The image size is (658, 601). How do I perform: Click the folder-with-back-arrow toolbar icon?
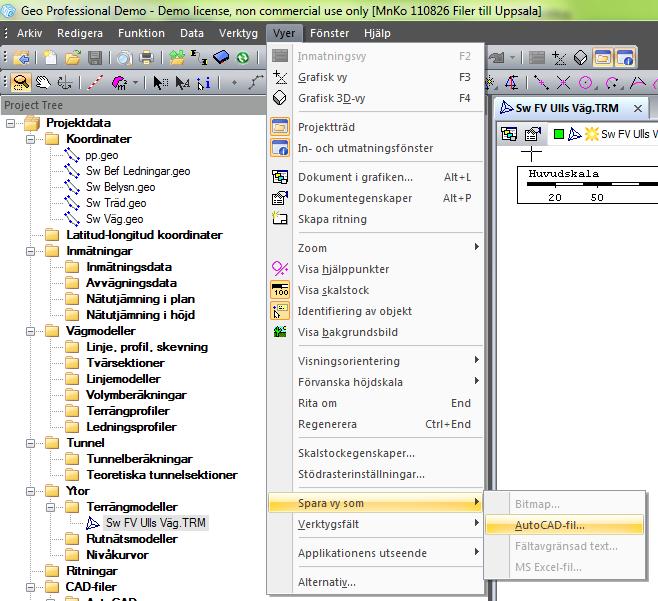21,57
